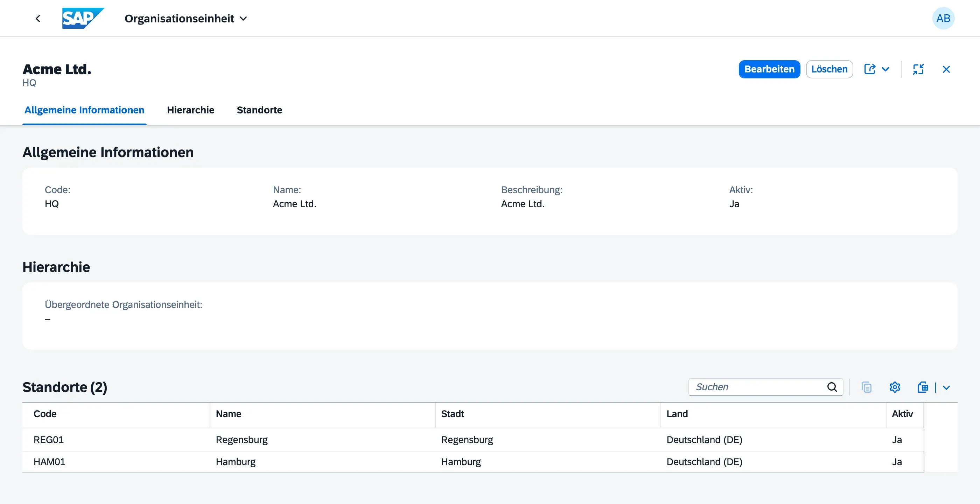The width and height of the screenshot is (980, 504).
Task: Open Organisationseinheit title dropdown
Action: (x=186, y=18)
